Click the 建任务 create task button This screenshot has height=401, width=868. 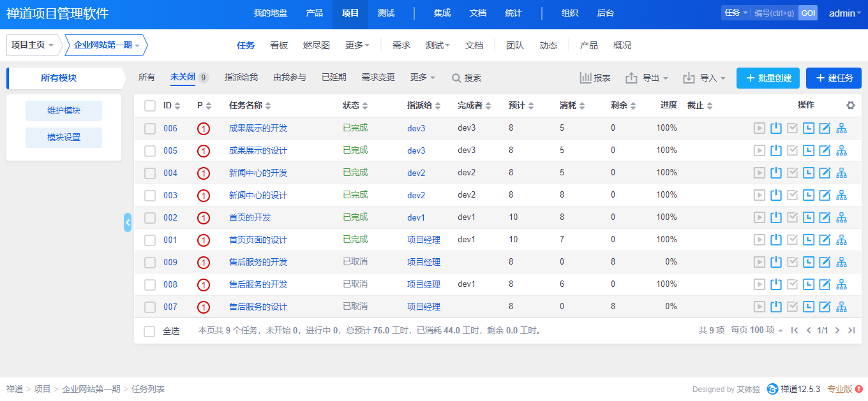pos(834,78)
